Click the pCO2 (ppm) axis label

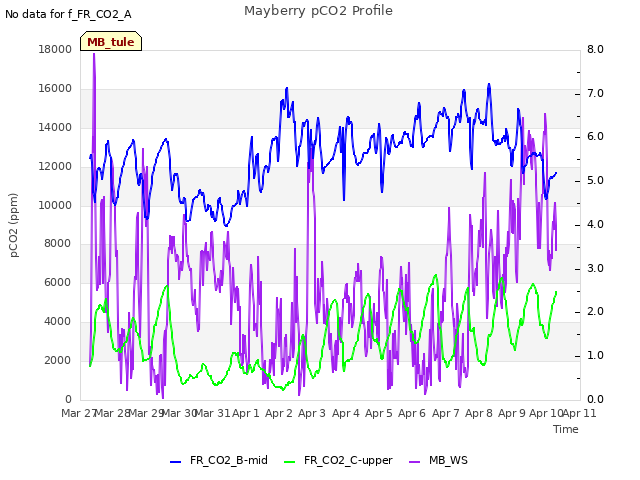(13, 225)
